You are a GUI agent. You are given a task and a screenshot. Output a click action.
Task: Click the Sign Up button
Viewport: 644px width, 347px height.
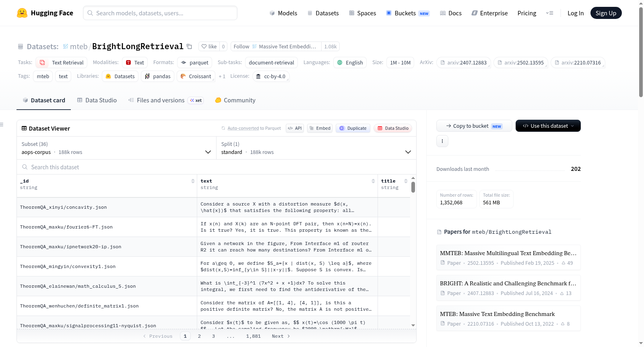pyautogui.click(x=606, y=13)
